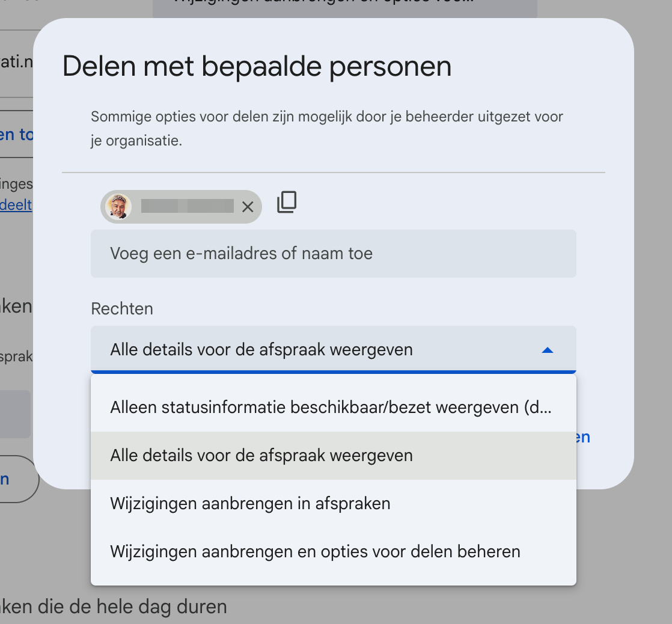Open the underlined 'deelt' link at left edge
Image resolution: width=672 pixels, height=624 pixels.
pos(16,205)
